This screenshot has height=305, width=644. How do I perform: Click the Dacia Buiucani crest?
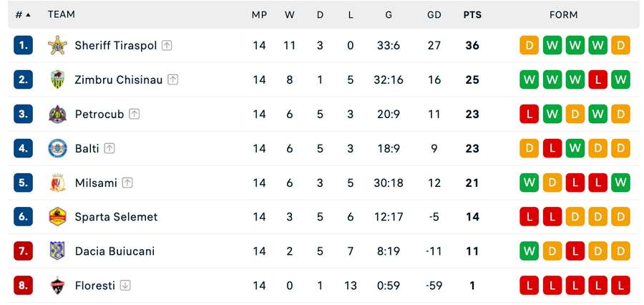click(x=57, y=251)
